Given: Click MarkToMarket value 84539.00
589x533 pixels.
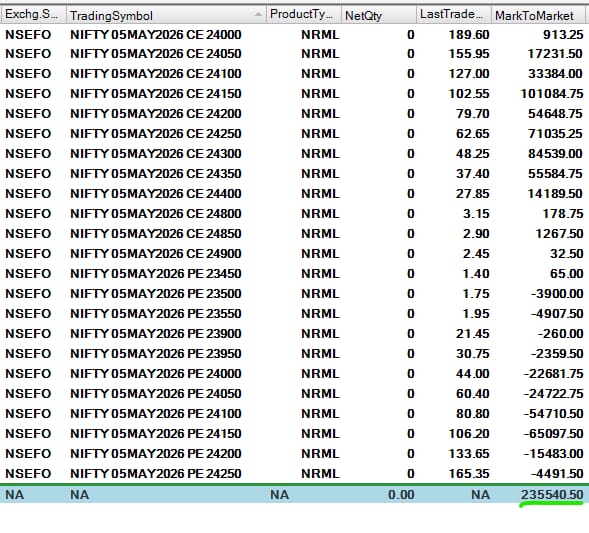Looking at the screenshot, I should [555, 154].
